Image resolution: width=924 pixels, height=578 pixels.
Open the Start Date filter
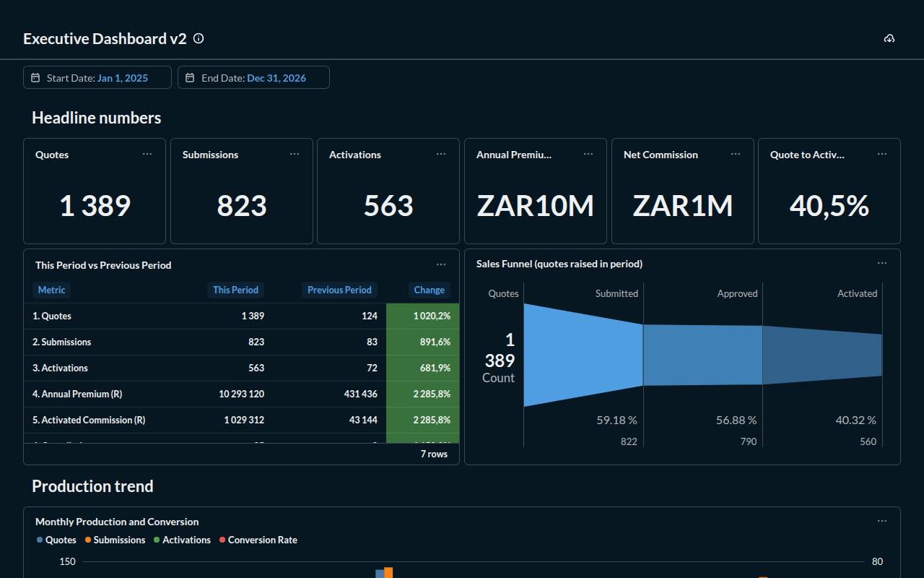coord(97,77)
